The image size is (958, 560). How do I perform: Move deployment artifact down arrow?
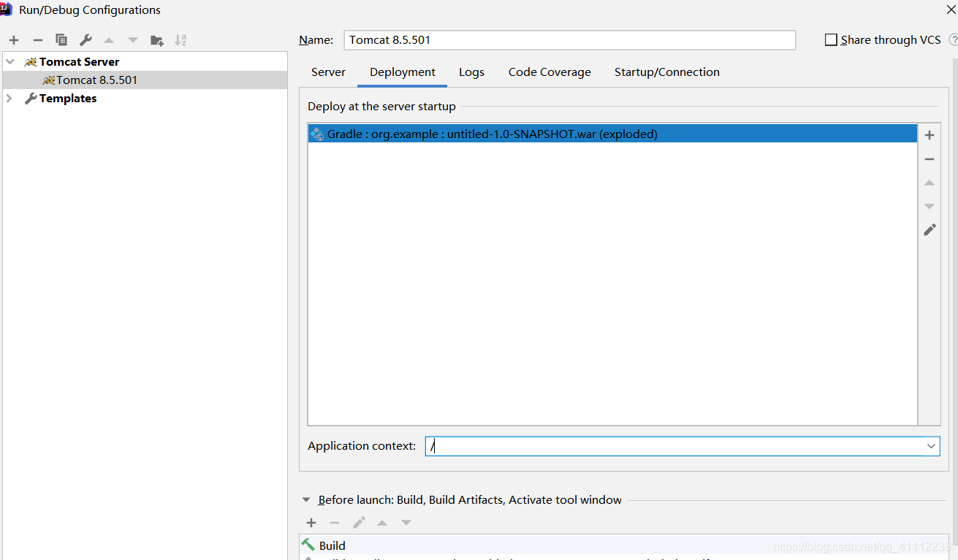[930, 206]
